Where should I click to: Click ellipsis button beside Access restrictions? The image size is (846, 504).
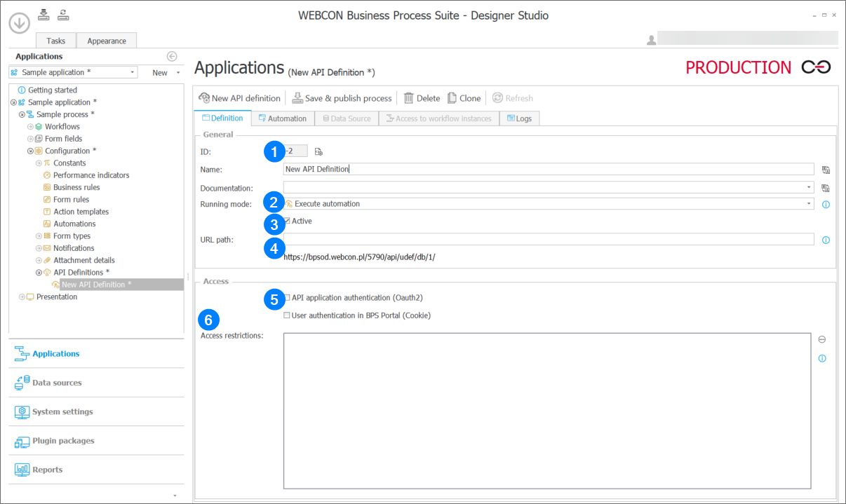[x=822, y=339]
